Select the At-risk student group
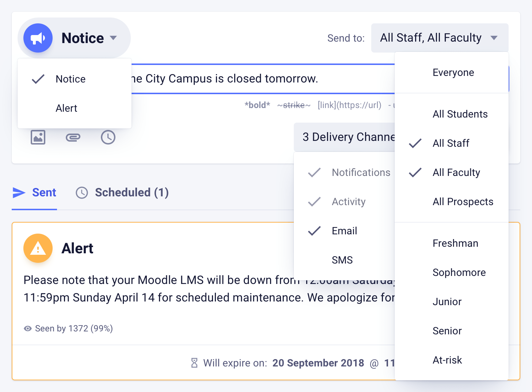This screenshot has width=532, height=392. 447,360
